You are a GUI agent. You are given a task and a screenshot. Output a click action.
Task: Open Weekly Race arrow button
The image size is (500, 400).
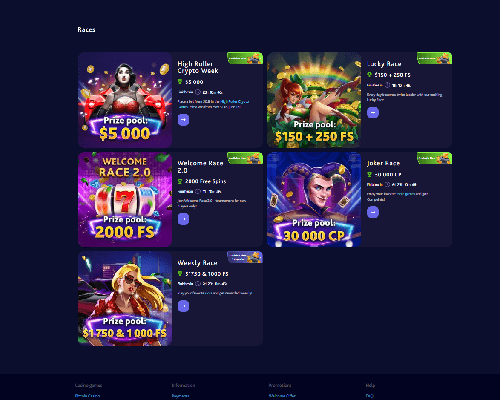[183, 306]
